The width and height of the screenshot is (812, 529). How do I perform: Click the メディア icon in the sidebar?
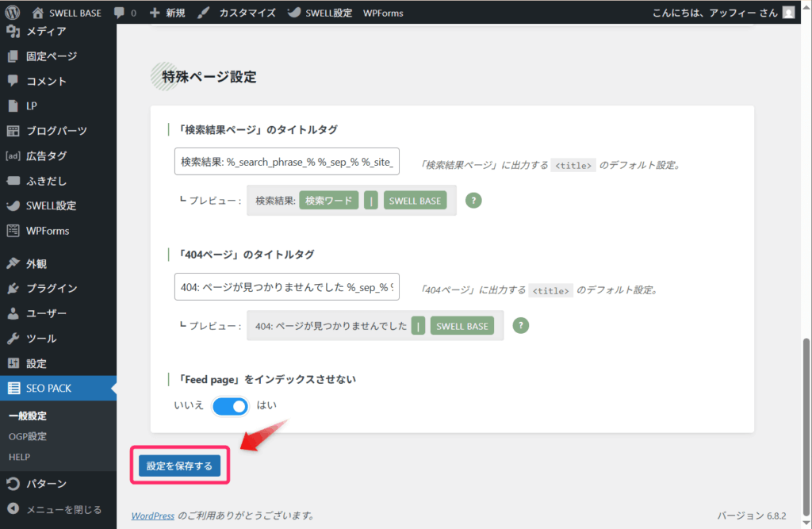13,31
